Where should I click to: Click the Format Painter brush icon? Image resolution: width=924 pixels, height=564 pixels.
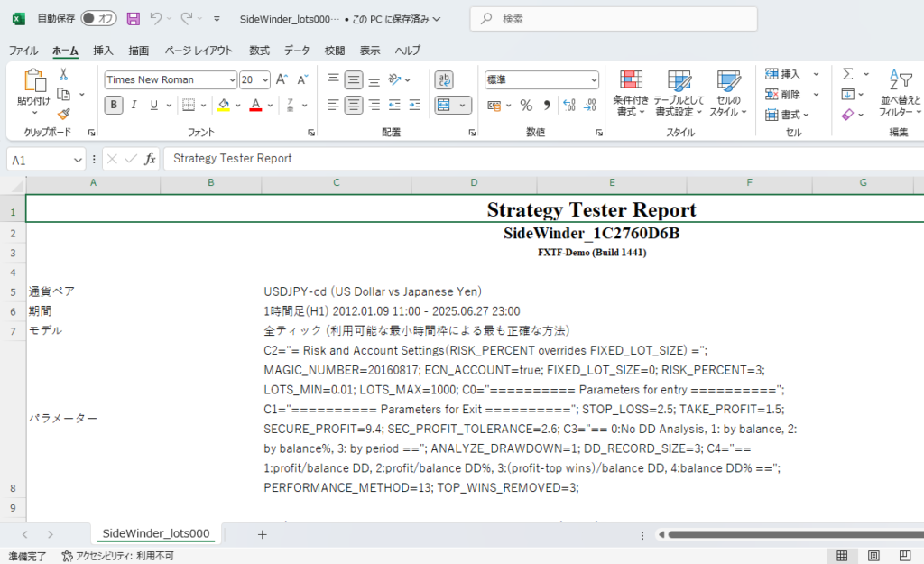point(64,114)
